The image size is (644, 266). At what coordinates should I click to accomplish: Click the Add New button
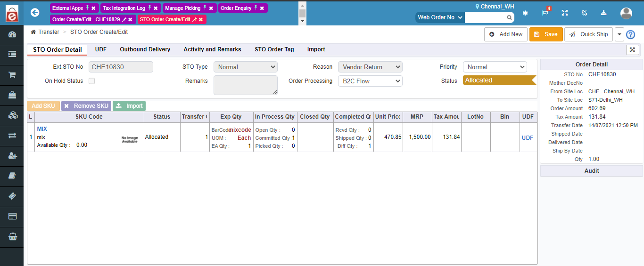[506, 34]
